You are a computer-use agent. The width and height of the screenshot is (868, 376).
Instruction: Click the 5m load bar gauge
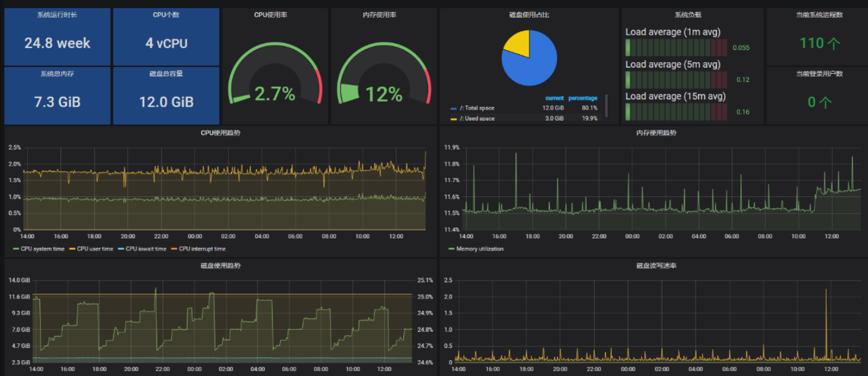[676, 80]
